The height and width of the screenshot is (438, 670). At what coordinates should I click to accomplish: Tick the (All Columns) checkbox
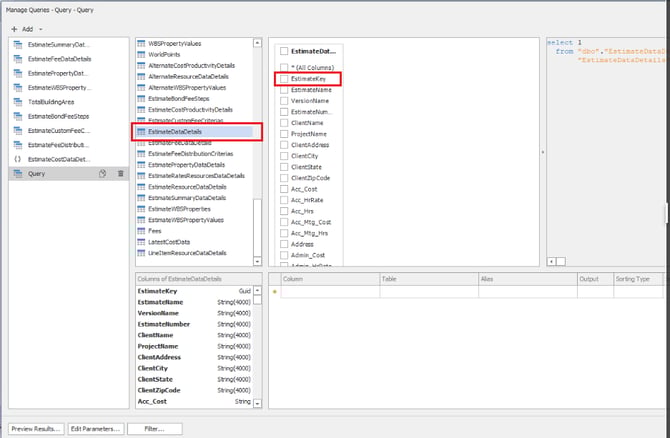point(285,67)
